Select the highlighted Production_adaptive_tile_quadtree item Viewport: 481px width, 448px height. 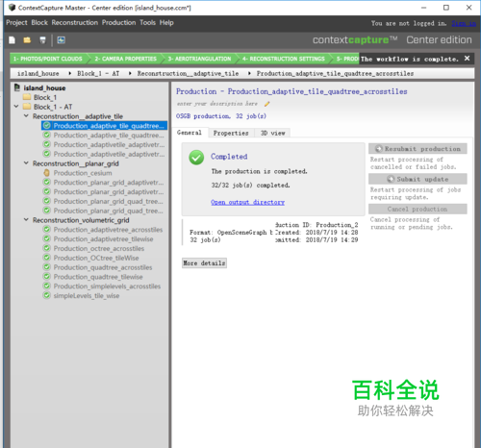point(104,126)
